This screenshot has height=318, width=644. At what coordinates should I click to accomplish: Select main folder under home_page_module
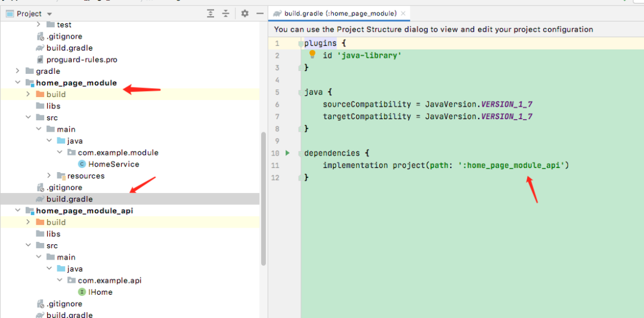click(x=66, y=129)
